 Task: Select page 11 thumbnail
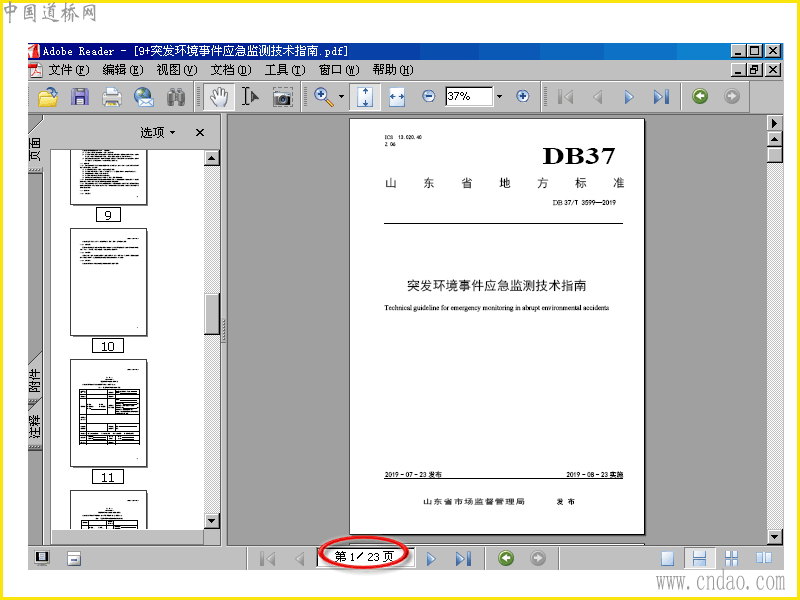tap(108, 413)
